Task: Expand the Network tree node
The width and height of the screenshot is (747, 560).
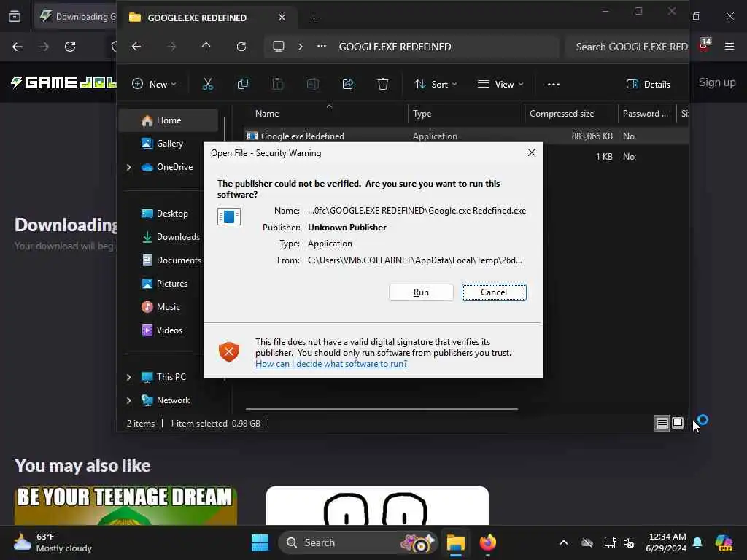Action: [x=128, y=400]
